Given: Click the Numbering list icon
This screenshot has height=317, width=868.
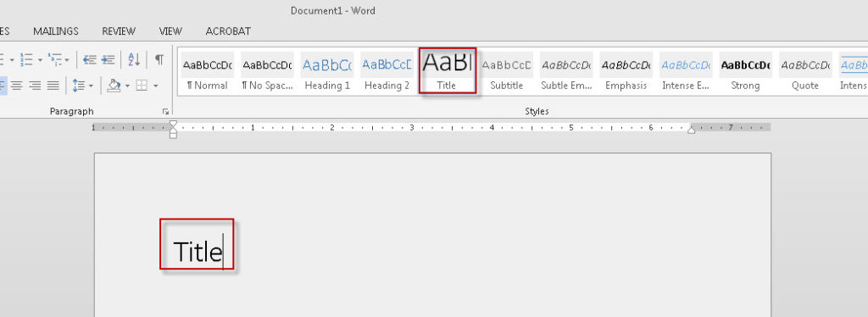Looking at the screenshot, I should (x=26, y=58).
